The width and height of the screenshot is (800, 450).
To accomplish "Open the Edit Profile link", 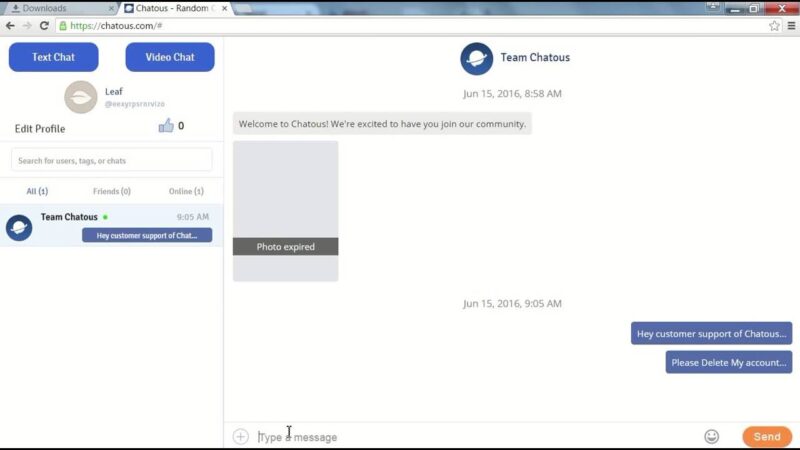I will point(40,129).
